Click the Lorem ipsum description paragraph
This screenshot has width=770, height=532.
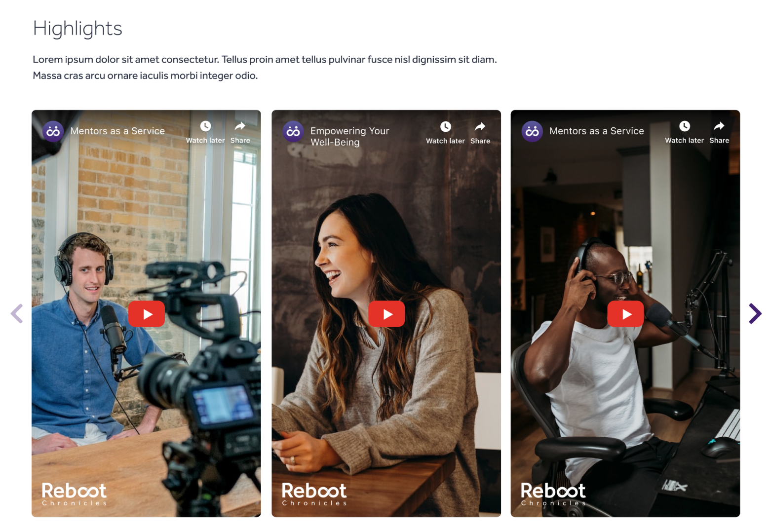265,67
